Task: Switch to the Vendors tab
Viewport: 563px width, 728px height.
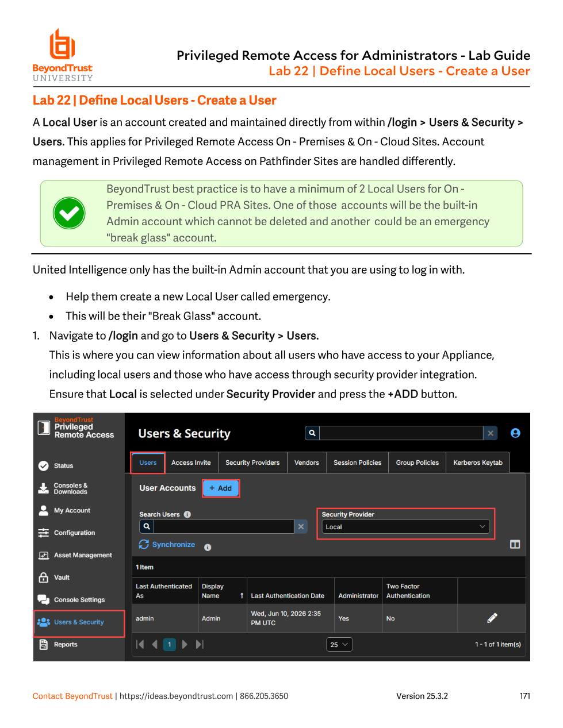Action: [x=307, y=463]
